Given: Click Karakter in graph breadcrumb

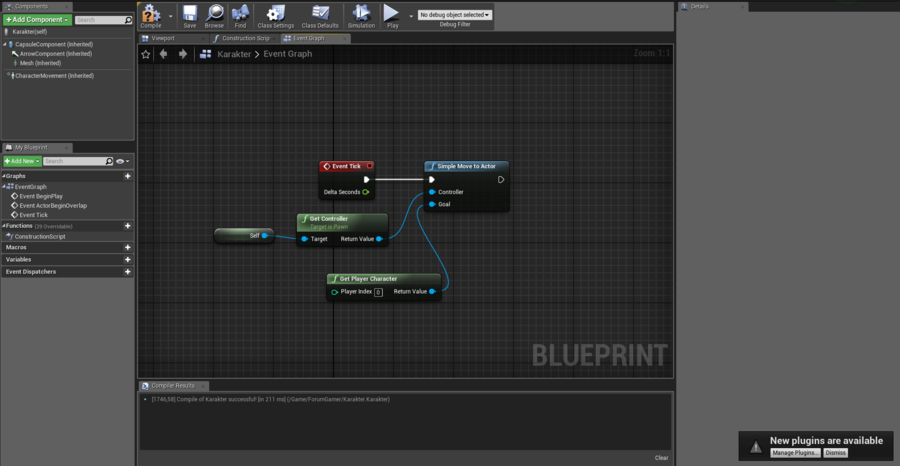Looking at the screenshot, I should [234, 54].
